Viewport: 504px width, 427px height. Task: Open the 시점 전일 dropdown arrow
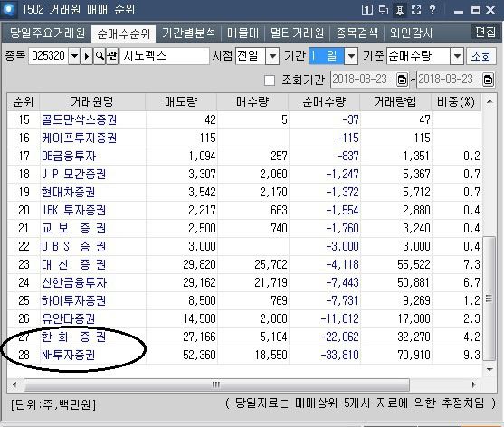[272, 56]
